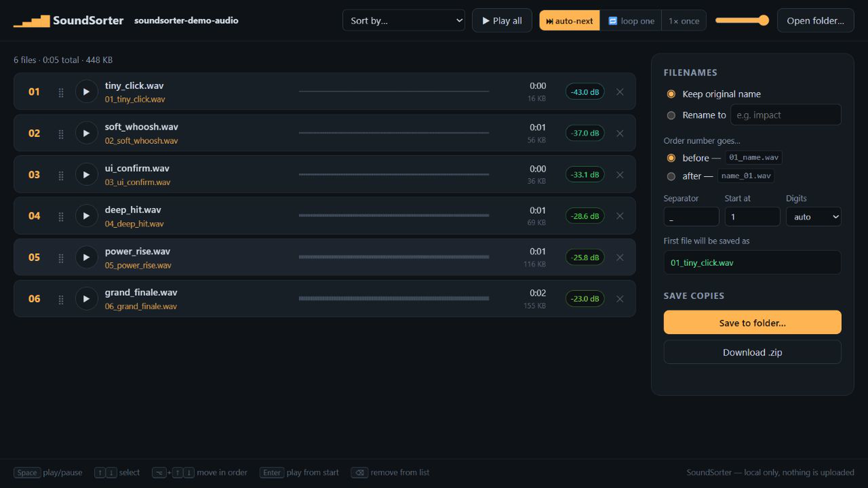Click drag handle for grand_finale.wav
Viewport: 868px width, 488px height.
click(x=61, y=299)
